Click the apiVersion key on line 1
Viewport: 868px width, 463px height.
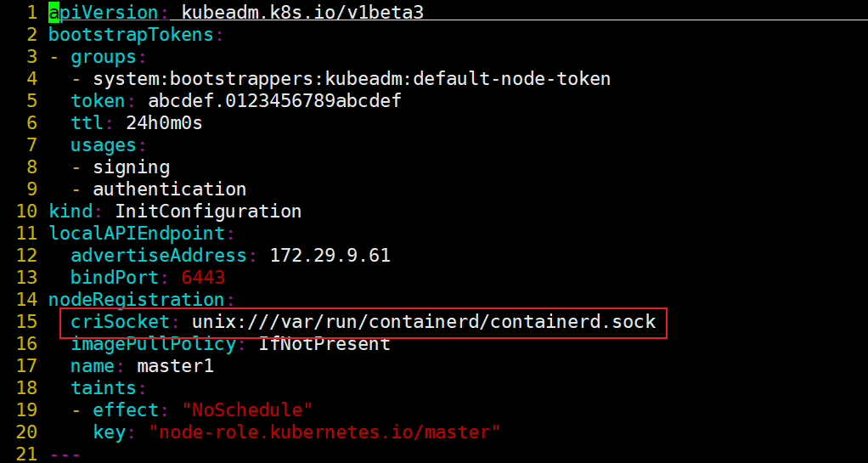point(103,12)
